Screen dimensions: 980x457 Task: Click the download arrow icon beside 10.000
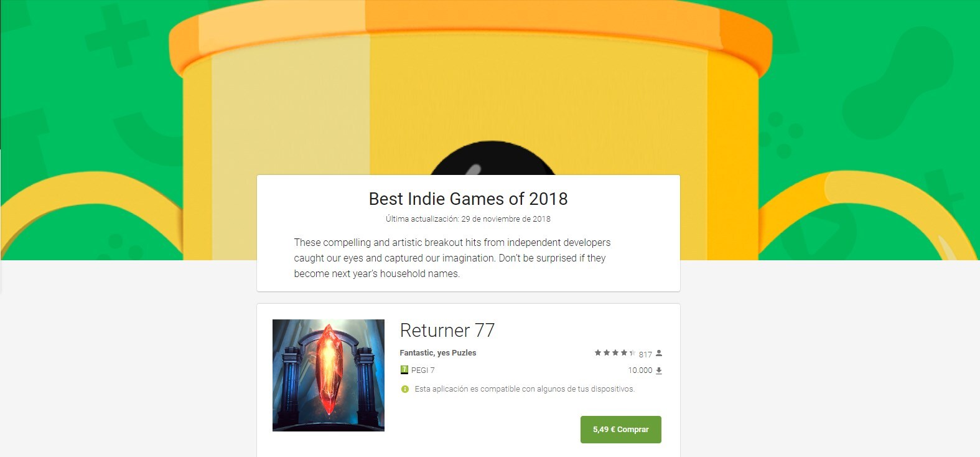[x=659, y=370]
